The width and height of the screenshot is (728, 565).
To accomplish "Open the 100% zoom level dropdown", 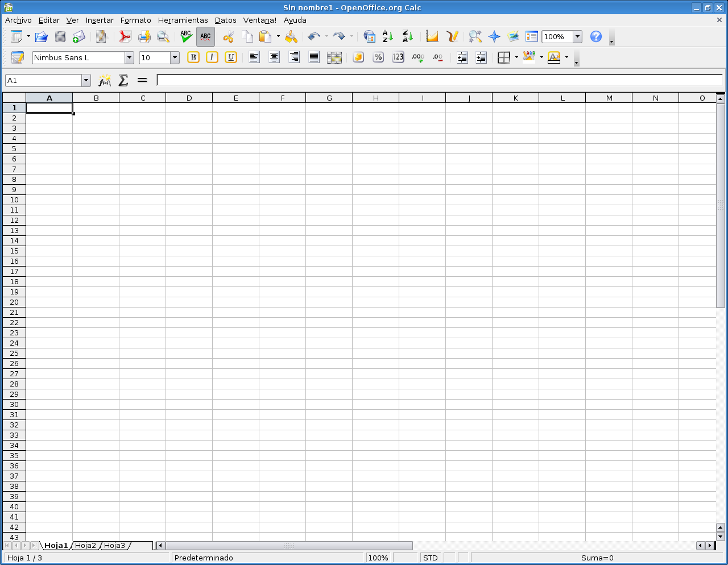I will pyautogui.click(x=577, y=37).
